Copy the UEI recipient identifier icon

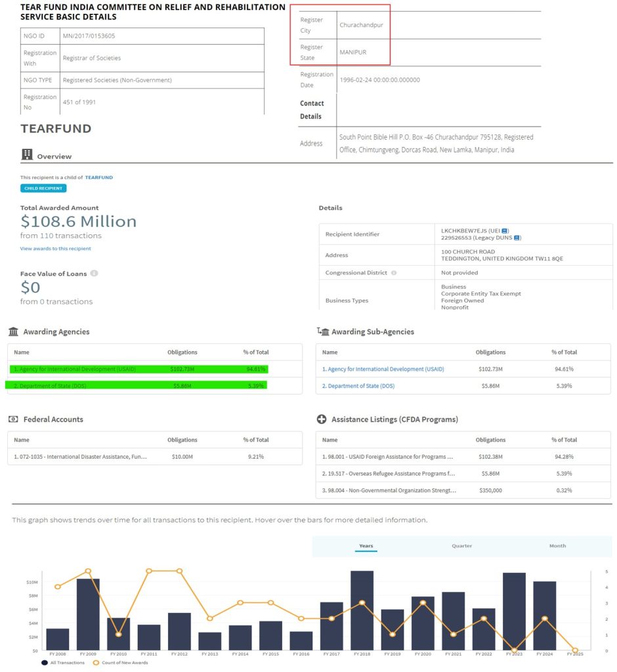coord(505,231)
